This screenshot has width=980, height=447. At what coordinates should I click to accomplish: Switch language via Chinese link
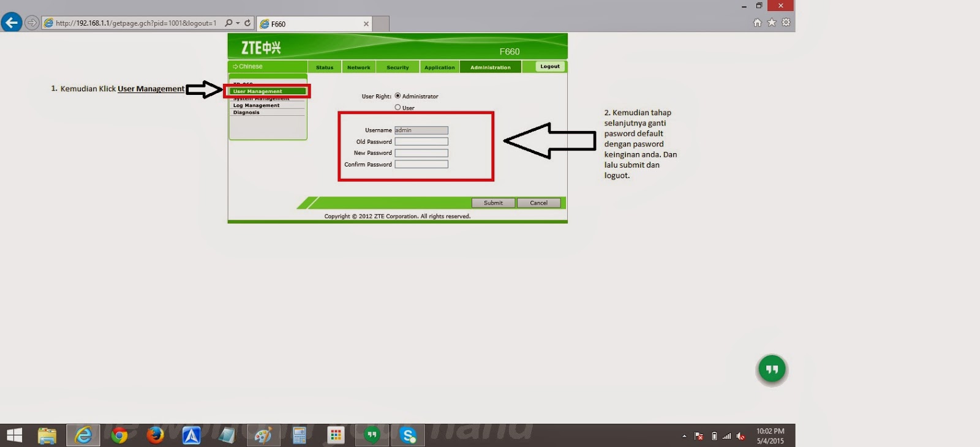(248, 66)
